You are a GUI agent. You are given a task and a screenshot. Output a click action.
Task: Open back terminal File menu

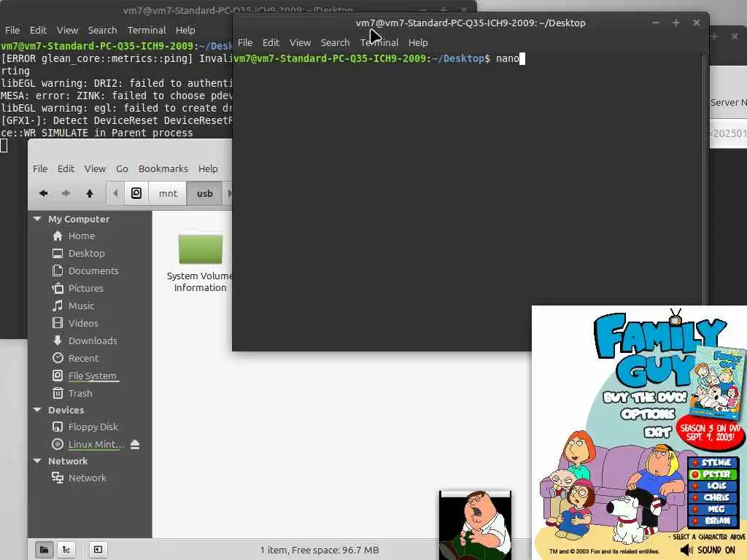[x=12, y=30]
